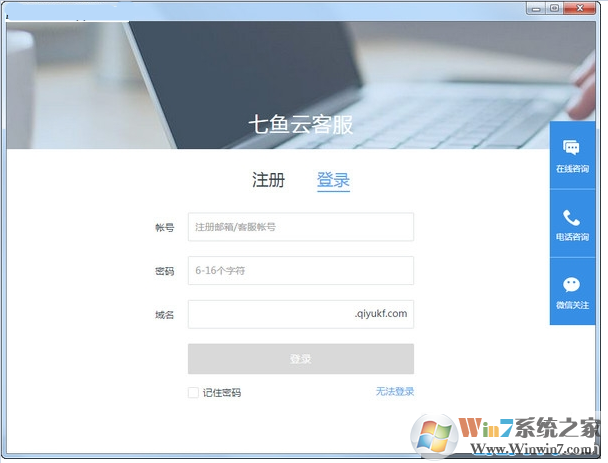Open the 在线咨询 online chat icon

(x=572, y=148)
